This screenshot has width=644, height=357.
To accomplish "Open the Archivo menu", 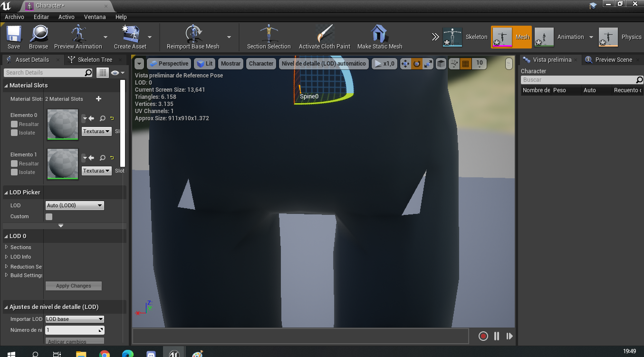I will 14,17.
